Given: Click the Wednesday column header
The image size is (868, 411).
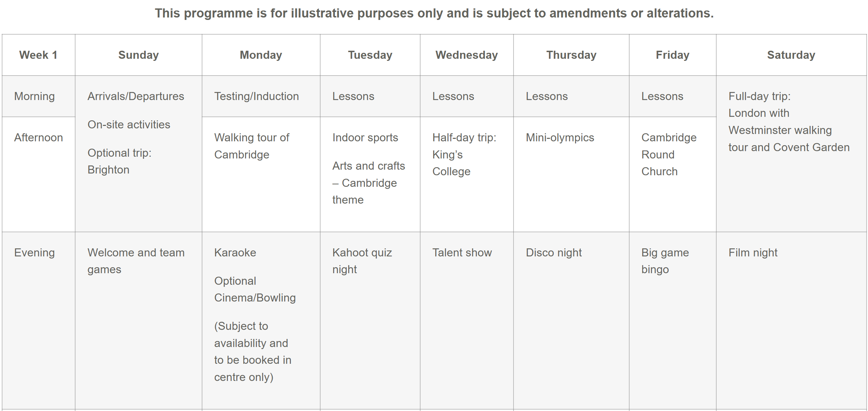Looking at the screenshot, I should (466, 55).
